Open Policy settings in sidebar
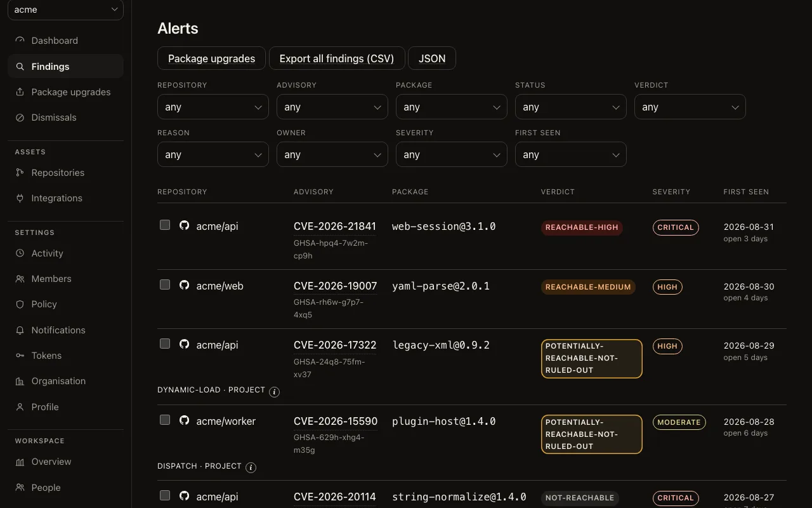Viewport: 812px width, 508px height. [x=65, y=304]
